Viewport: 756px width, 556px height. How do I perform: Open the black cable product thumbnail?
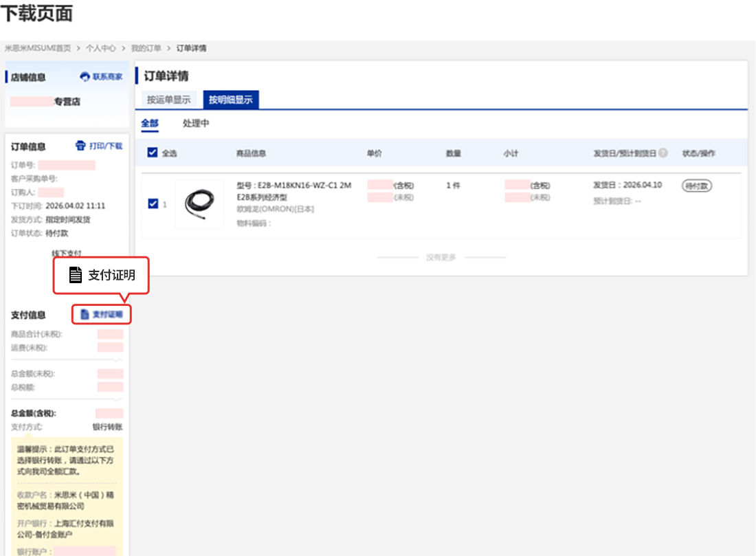pyautogui.click(x=199, y=204)
